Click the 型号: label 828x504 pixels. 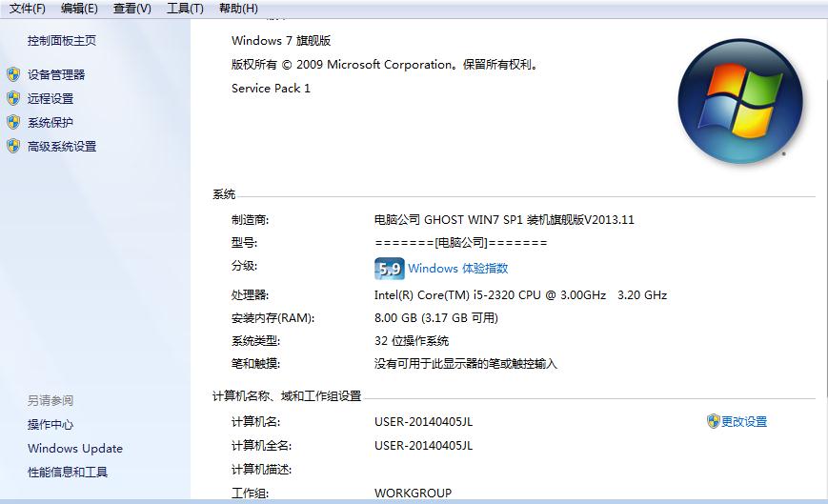point(244,243)
